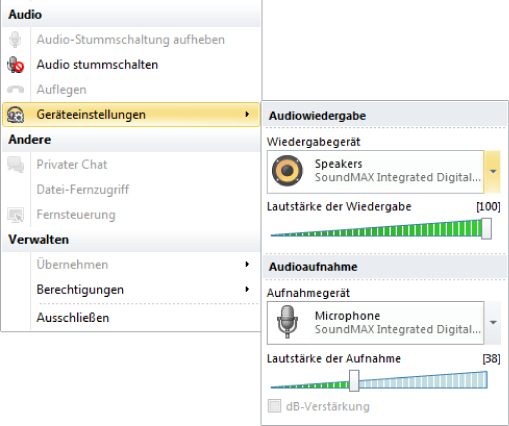The image size is (509, 426).
Task: Click the Microphone device icon
Action: click(287, 322)
